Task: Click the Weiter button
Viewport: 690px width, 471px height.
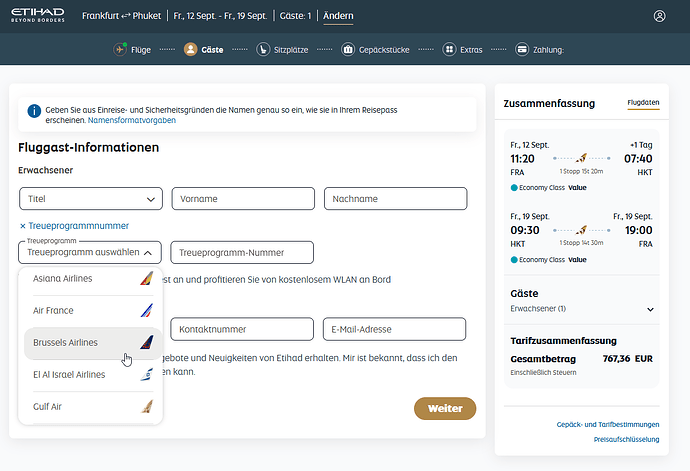Action: coord(445,408)
